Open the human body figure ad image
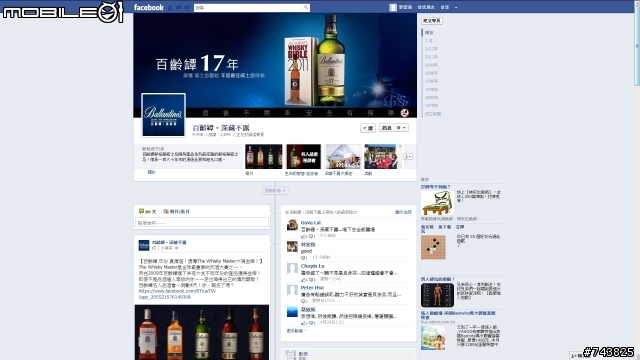The image size is (640, 360). tap(437, 295)
